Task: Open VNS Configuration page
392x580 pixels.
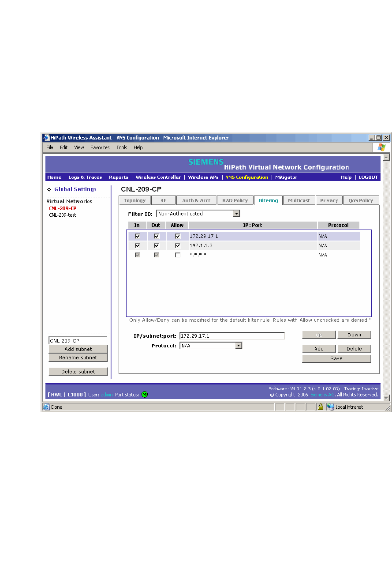Action: pyautogui.click(x=247, y=177)
